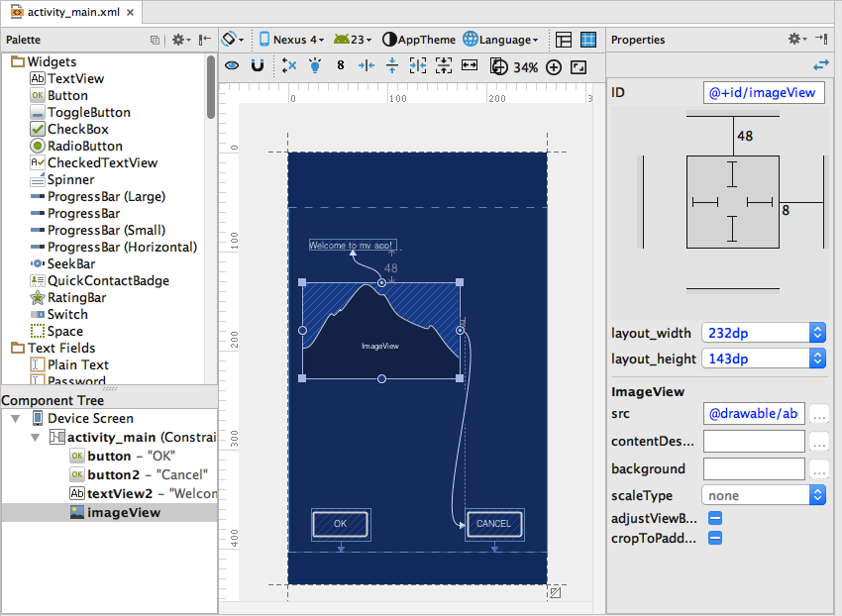The image size is (842, 616).
Task: Select Button widget in the palette
Action: (x=59, y=96)
